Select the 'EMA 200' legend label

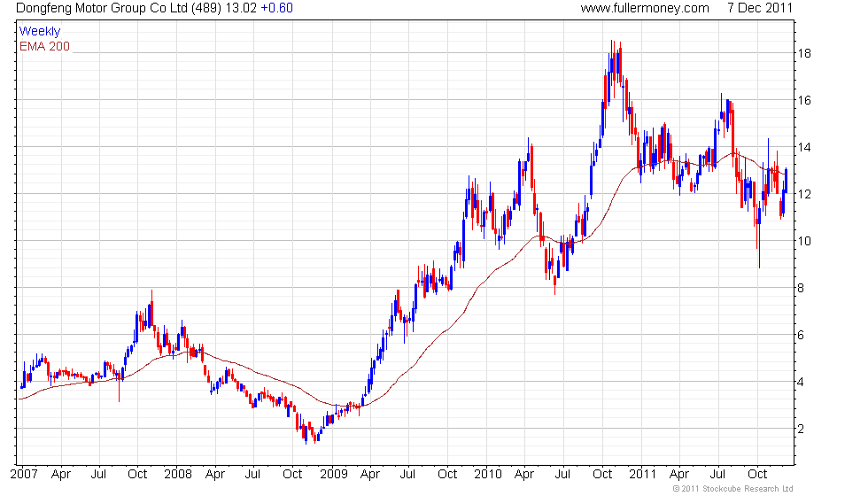coord(44,46)
